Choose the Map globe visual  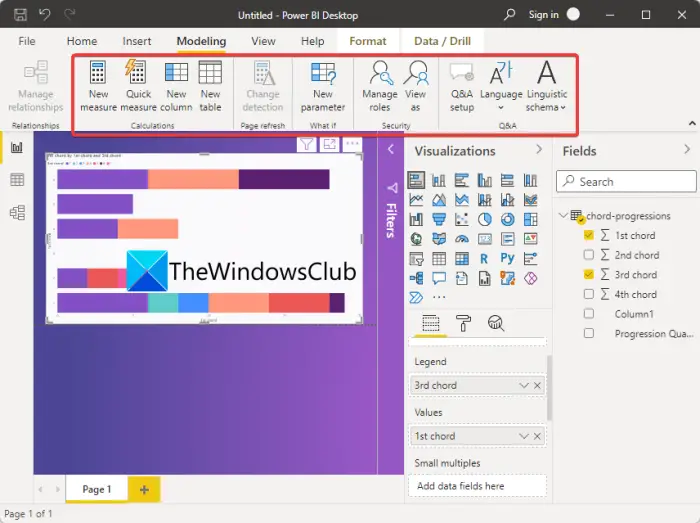click(x=416, y=239)
